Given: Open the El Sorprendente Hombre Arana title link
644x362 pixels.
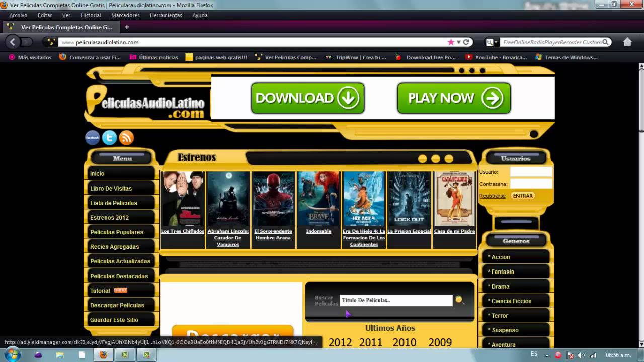Looking at the screenshot, I should [273, 234].
